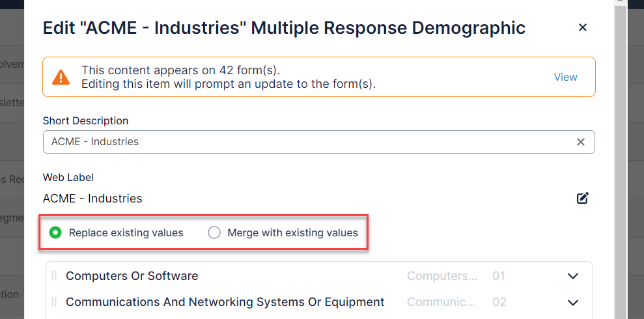Select the Replace existing values option

(56, 232)
